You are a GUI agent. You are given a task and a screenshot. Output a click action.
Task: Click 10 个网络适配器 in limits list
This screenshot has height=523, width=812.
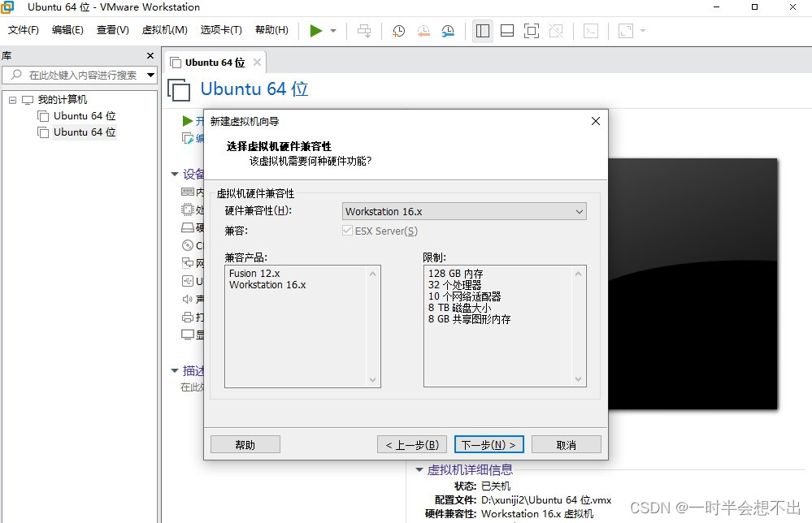click(464, 296)
